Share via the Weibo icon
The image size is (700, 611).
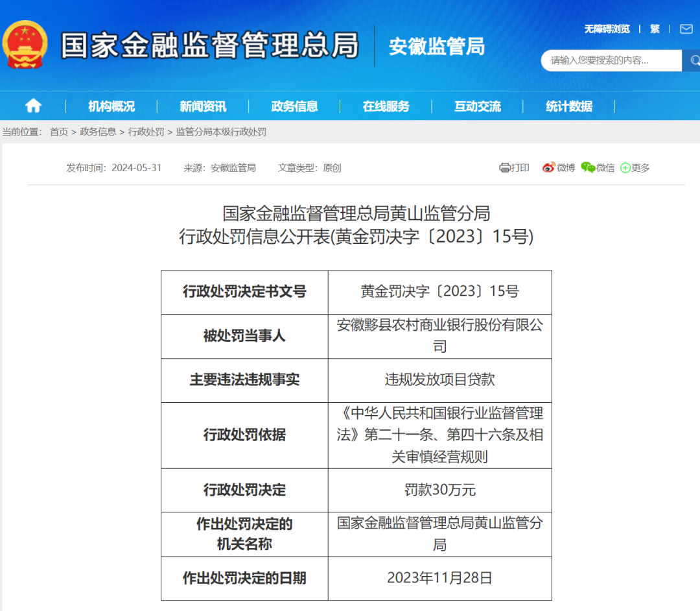pos(549,167)
